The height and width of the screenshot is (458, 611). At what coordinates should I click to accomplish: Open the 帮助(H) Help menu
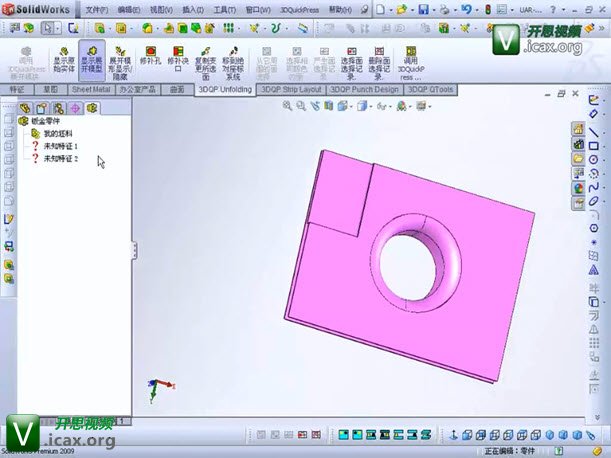pyautogui.click(x=340, y=10)
